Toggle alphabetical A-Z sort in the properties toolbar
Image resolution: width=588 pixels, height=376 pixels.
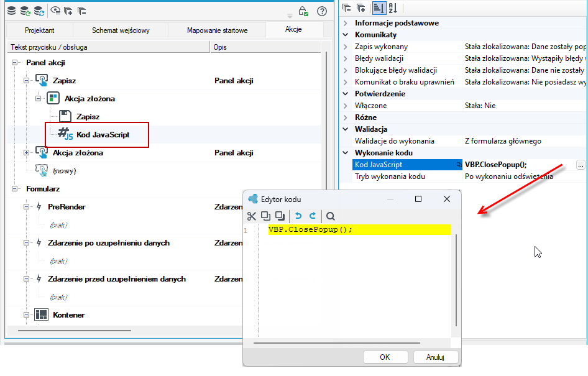(x=393, y=7)
